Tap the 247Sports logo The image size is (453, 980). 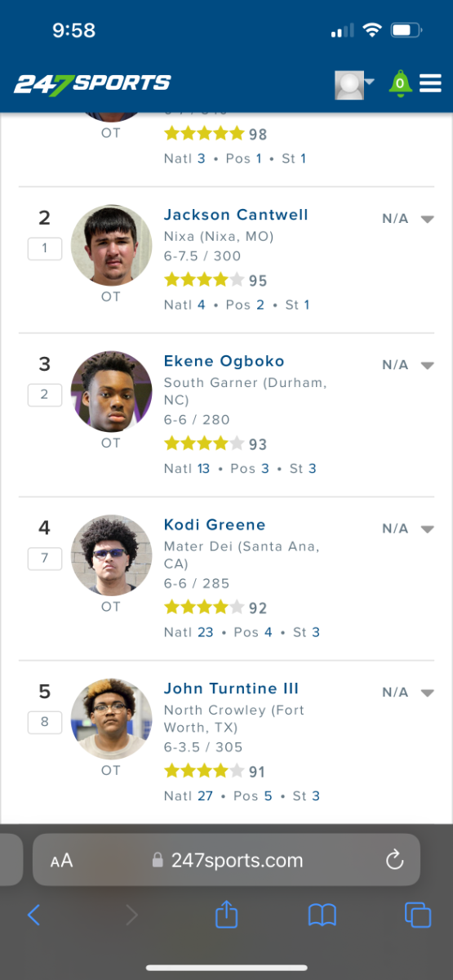(92, 83)
